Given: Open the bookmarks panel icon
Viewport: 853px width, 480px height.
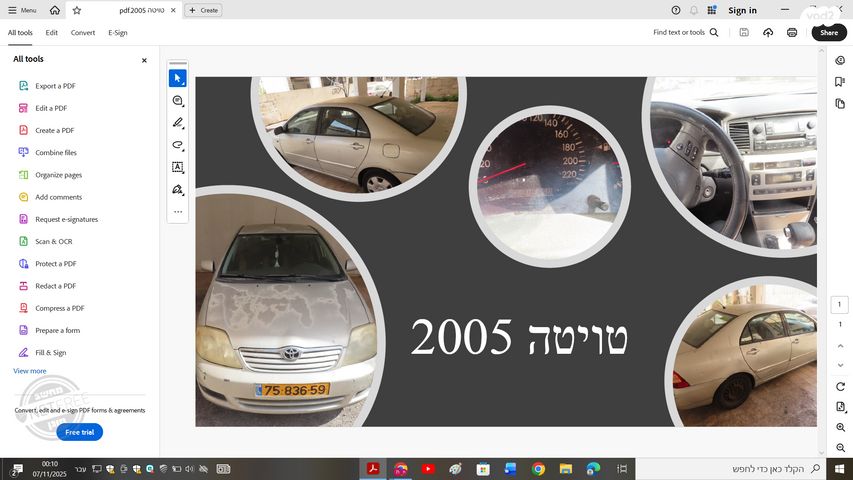Looking at the screenshot, I should coord(840,82).
